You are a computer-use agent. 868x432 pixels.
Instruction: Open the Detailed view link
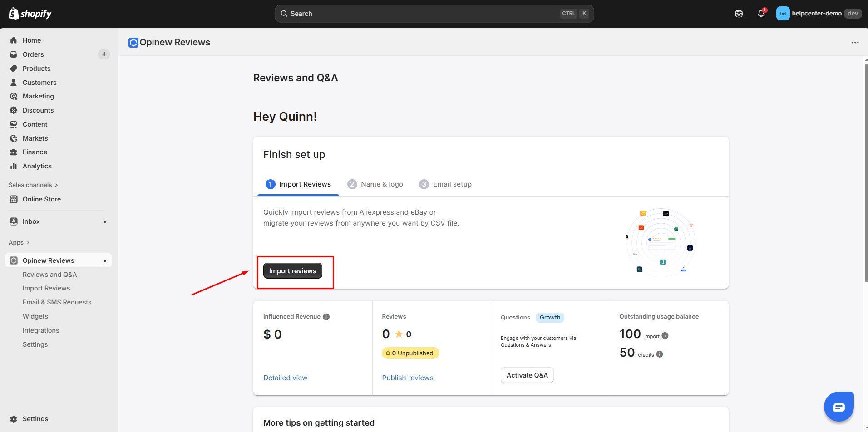pos(285,378)
